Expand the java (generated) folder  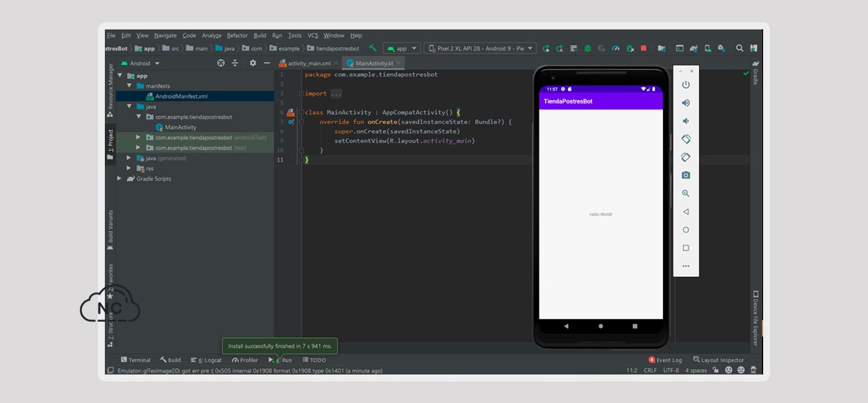coord(129,158)
